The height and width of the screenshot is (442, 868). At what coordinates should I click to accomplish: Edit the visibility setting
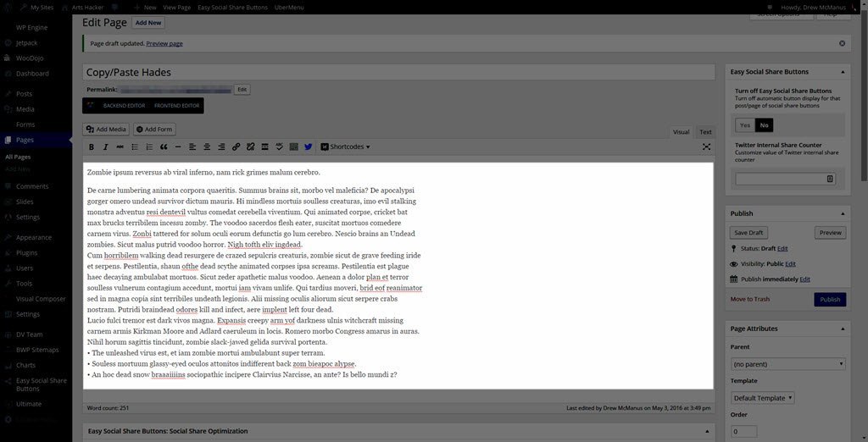[x=791, y=264]
